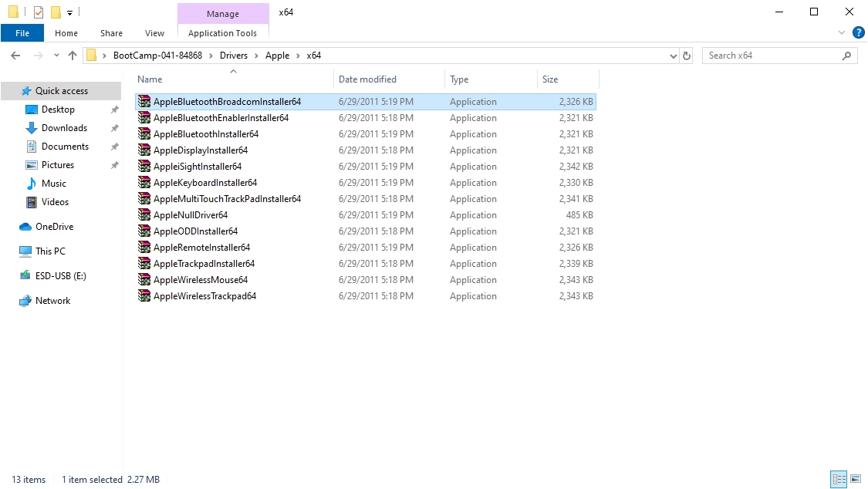The height and width of the screenshot is (489, 868).
Task: Click the AppleDisplayInstaller64 file icon
Action: [144, 150]
